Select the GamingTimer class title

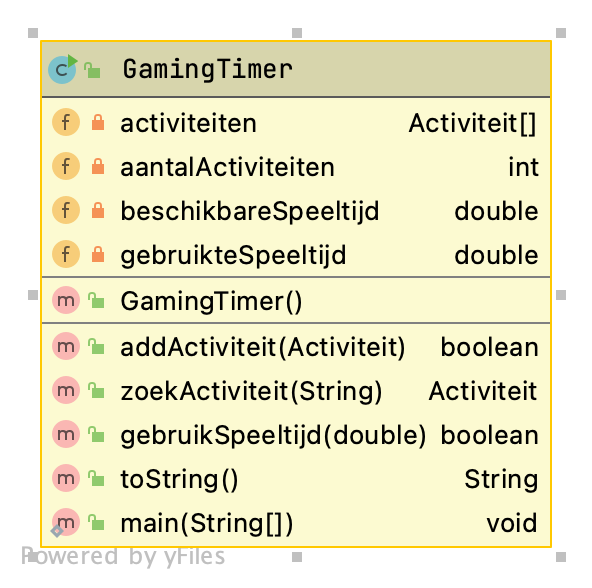[207, 69]
